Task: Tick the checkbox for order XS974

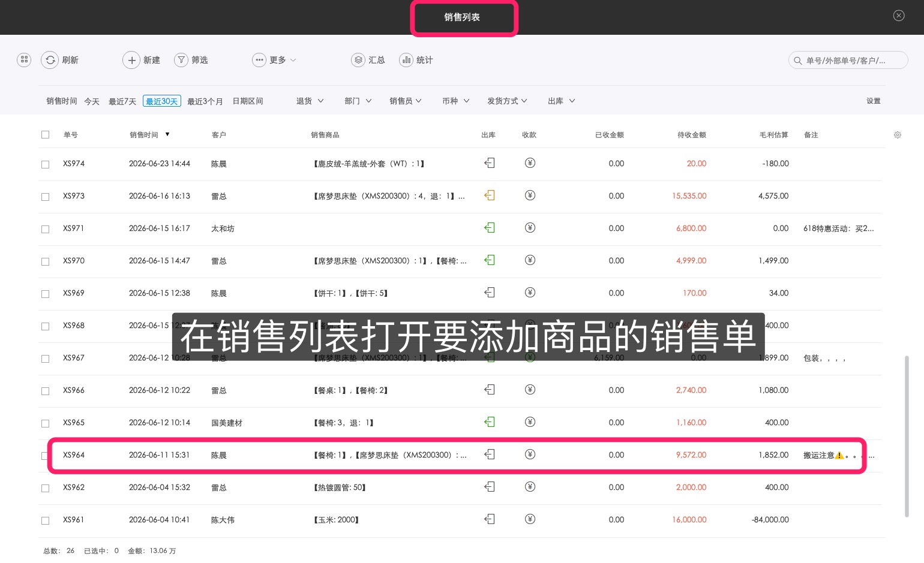Action: point(45,164)
